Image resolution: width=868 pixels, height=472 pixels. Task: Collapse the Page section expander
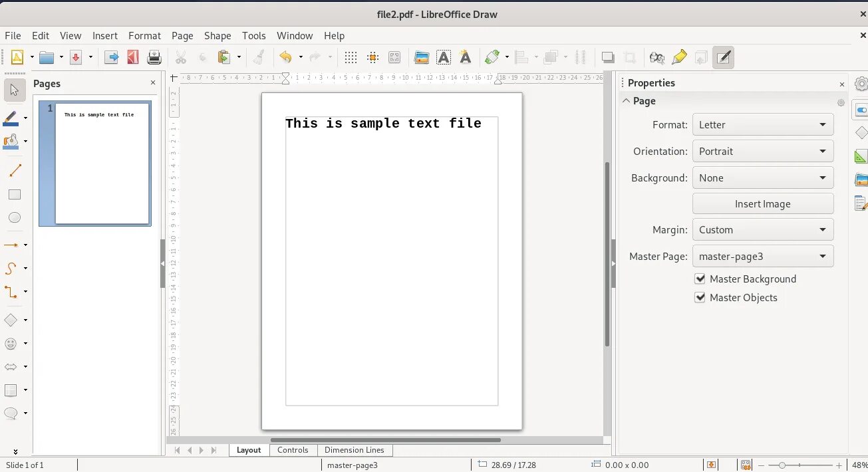pos(627,101)
